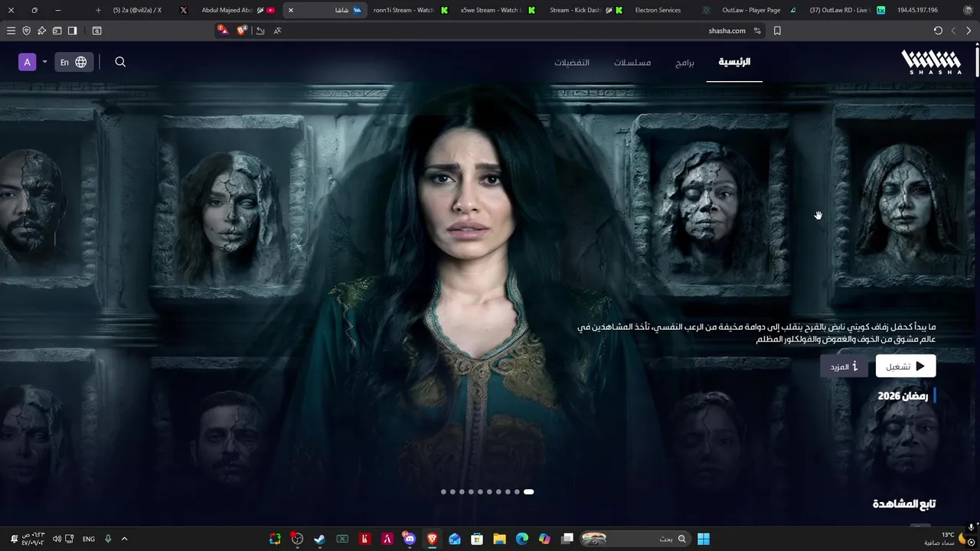The width and height of the screenshot is (980, 551).
Task: Reload the shasha.com page
Action: pos(938,31)
